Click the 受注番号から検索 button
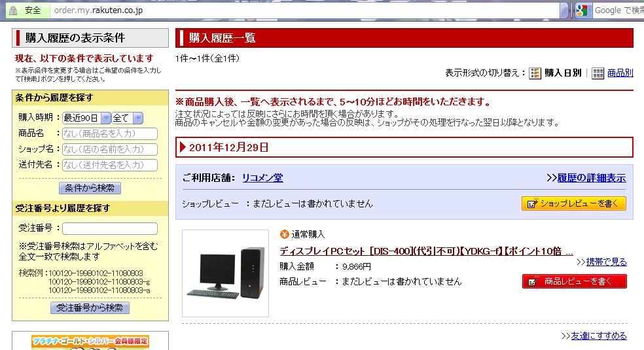Screen dimensions: 644x350 90,307
